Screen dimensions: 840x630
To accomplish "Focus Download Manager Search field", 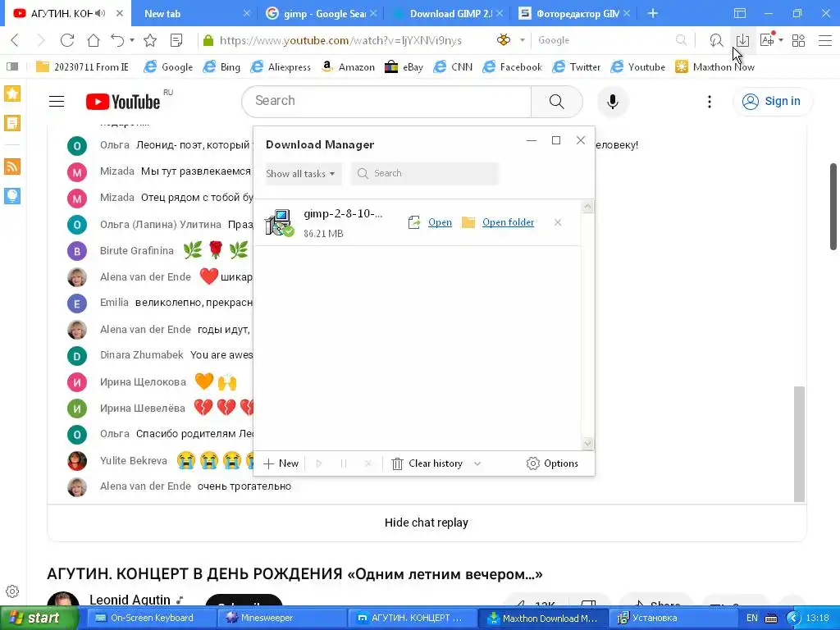I will pos(425,174).
